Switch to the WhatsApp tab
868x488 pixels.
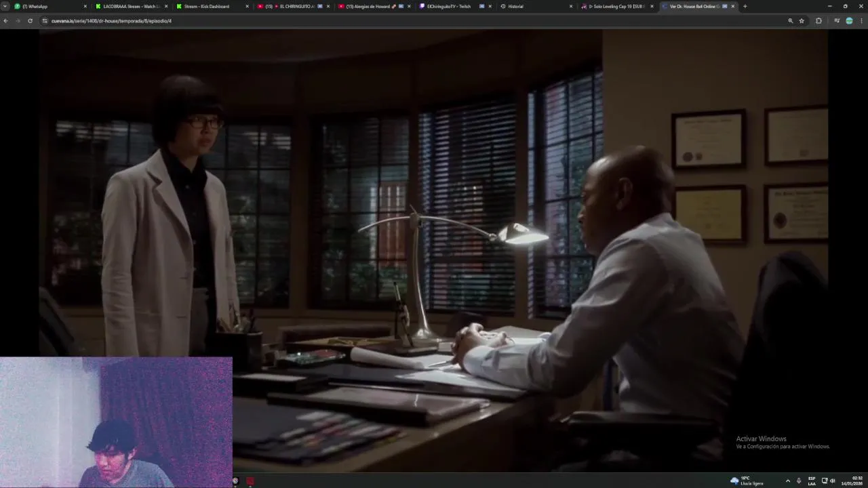click(x=50, y=6)
